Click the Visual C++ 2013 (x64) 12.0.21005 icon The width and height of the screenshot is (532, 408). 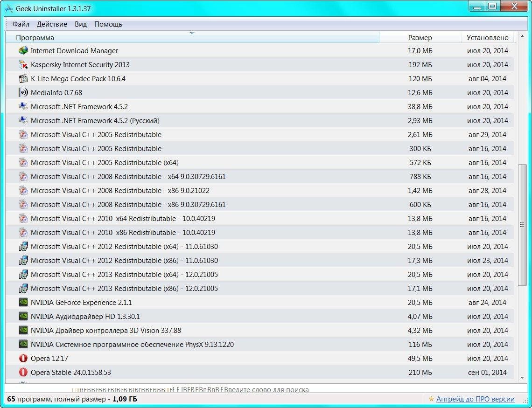click(x=23, y=274)
